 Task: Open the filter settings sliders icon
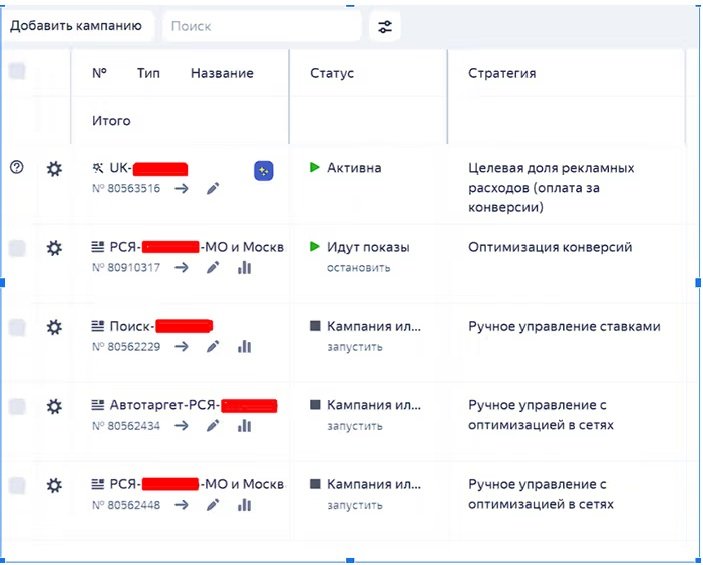[385, 26]
